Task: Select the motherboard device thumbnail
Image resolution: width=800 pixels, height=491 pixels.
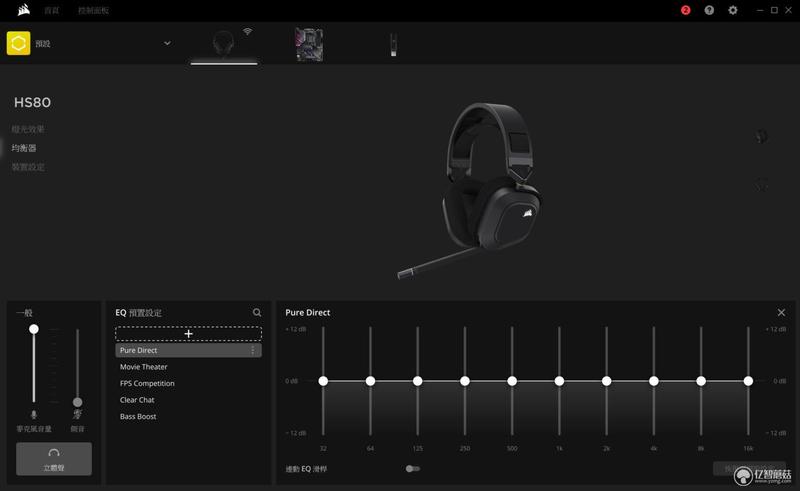Action: coord(309,44)
